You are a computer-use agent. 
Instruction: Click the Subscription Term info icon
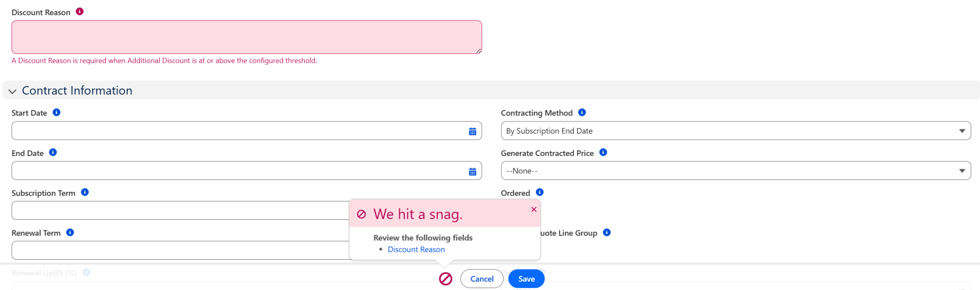[x=85, y=192]
